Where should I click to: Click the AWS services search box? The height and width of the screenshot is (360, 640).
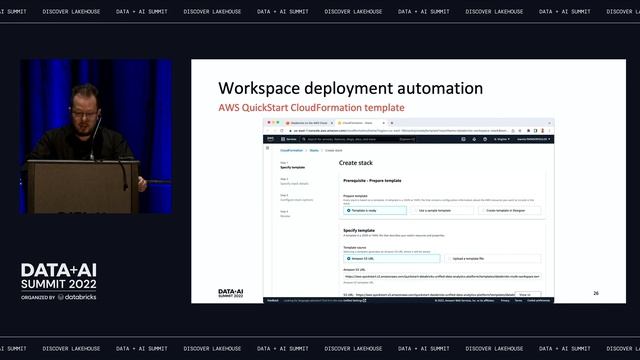pyautogui.click(x=358, y=139)
